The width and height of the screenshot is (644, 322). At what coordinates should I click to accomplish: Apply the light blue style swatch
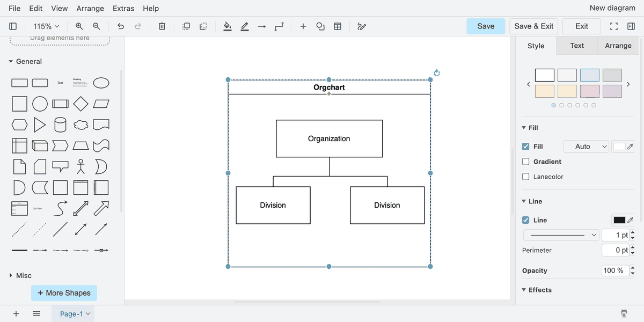[590, 75]
